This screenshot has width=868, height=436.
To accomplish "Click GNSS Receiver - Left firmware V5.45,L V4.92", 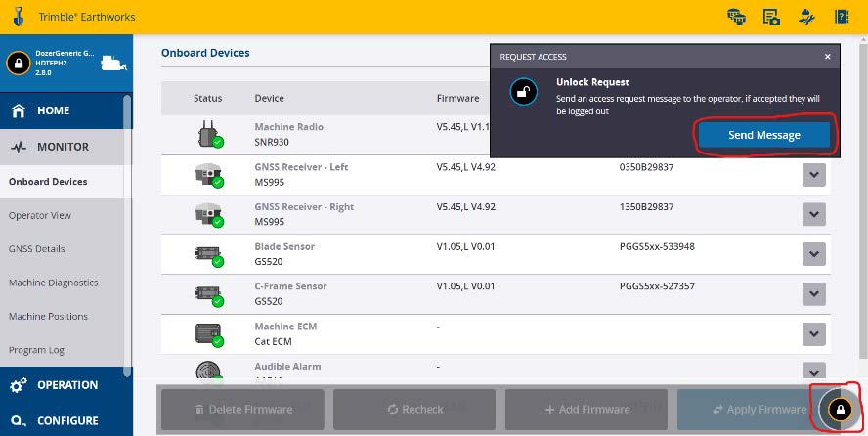I will pyautogui.click(x=466, y=166).
